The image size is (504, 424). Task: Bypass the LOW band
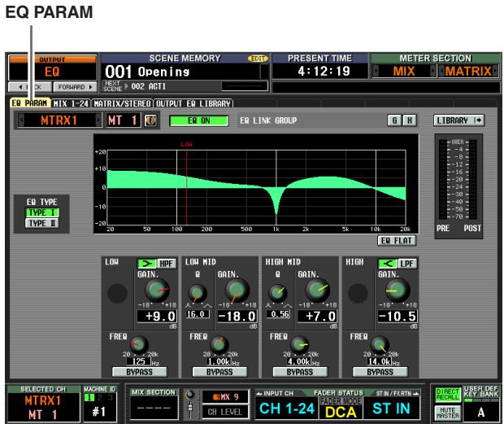pyautogui.click(x=140, y=372)
